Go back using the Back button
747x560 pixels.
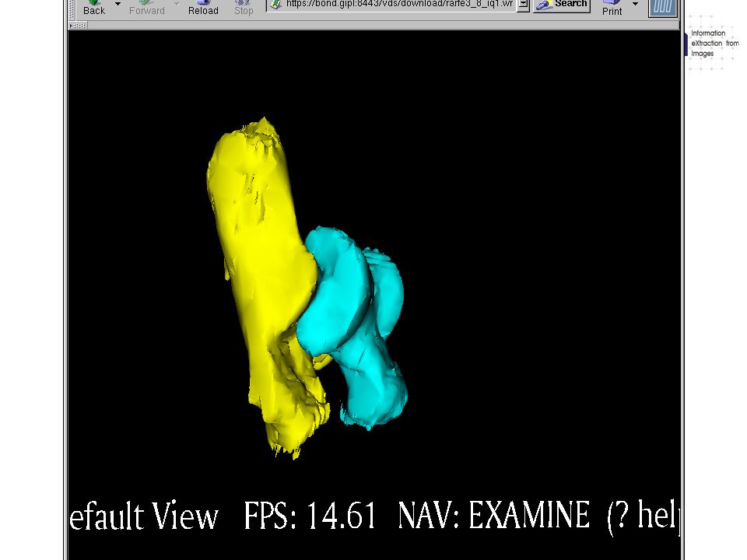(94, 8)
